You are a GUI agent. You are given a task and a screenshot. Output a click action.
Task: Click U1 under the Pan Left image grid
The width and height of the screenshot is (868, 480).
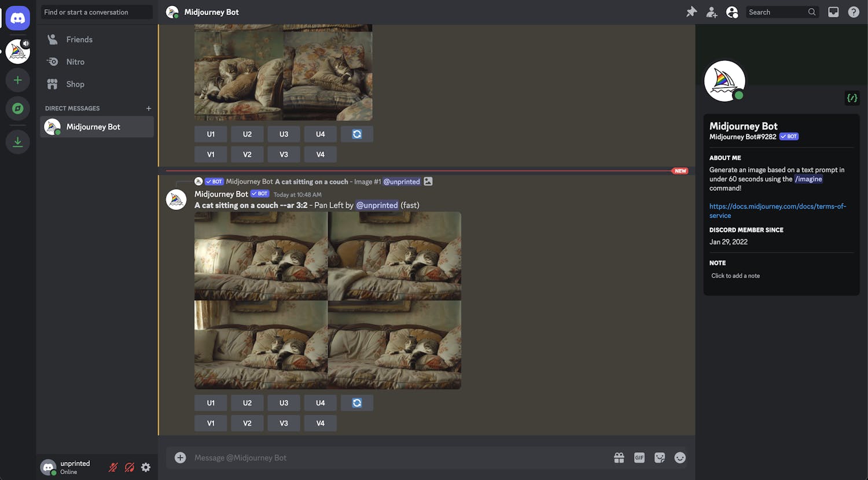coord(211,403)
